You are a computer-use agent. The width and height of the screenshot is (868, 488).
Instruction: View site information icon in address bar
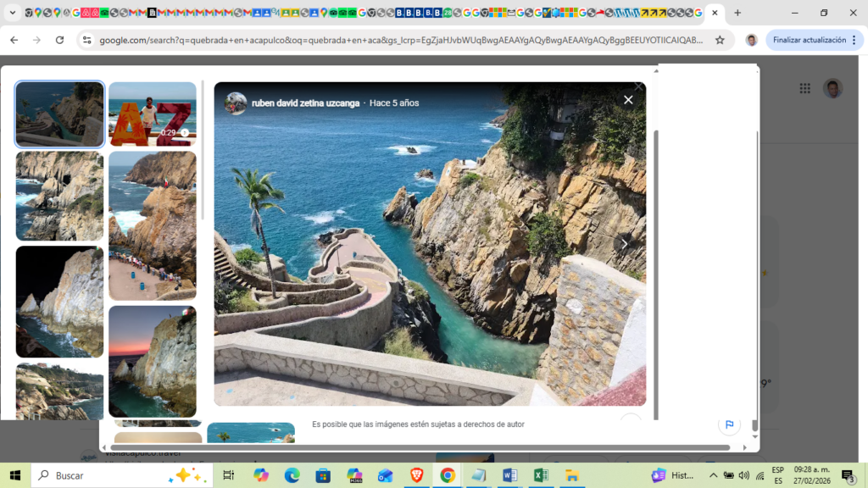pyautogui.click(x=86, y=40)
